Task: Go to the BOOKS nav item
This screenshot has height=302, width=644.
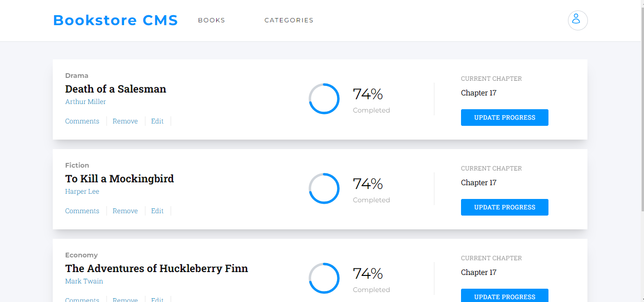Action: tap(211, 20)
